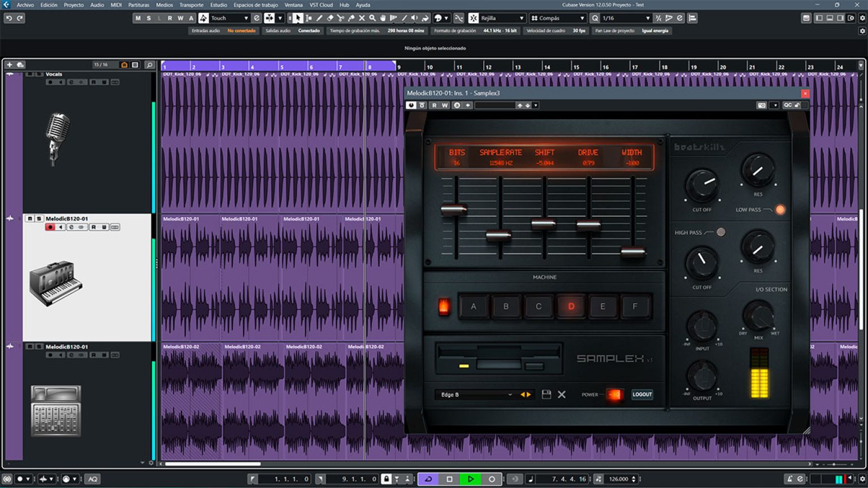Select the Draw pencil tool
This screenshot has width=868, height=488.
(x=319, y=18)
